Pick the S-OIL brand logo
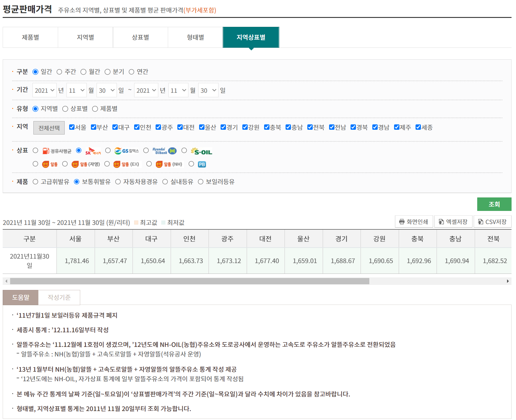This screenshot has width=516, height=420. (202, 152)
